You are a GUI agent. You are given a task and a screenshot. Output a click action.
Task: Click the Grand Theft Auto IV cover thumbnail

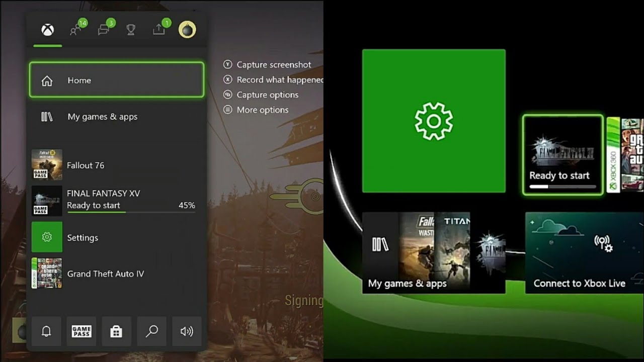(x=47, y=274)
